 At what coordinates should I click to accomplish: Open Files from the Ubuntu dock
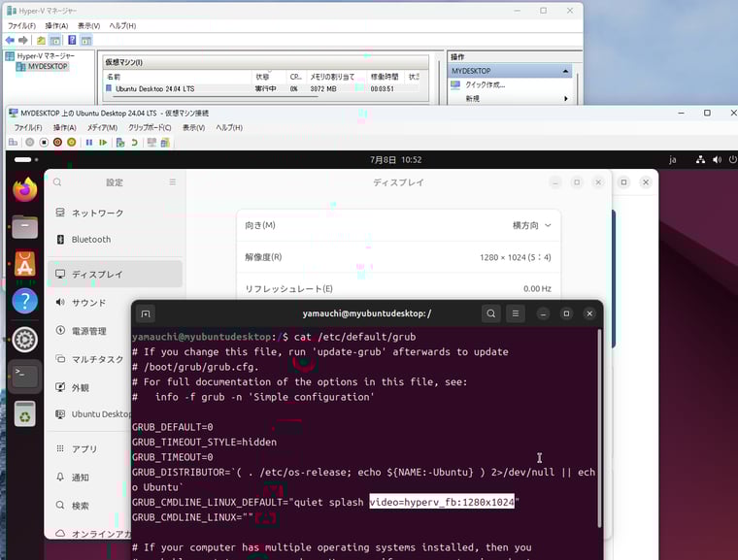[25, 227]
